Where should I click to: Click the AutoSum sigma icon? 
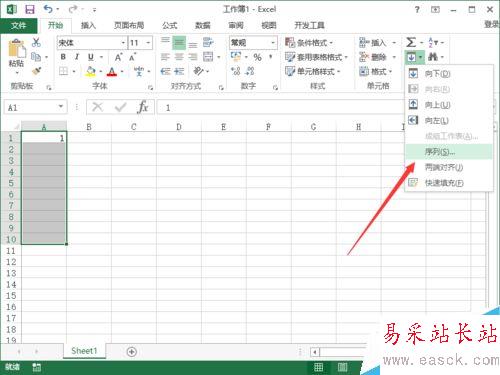pyautogui.click(x=411, y=42)
